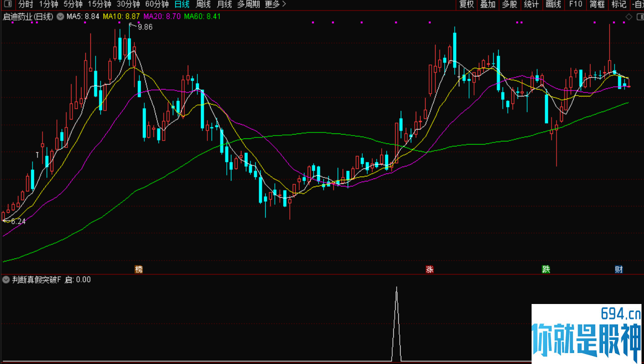Click the 9.86 high price label
Screen dimensions: 644x364
click(x=145, y=27)
